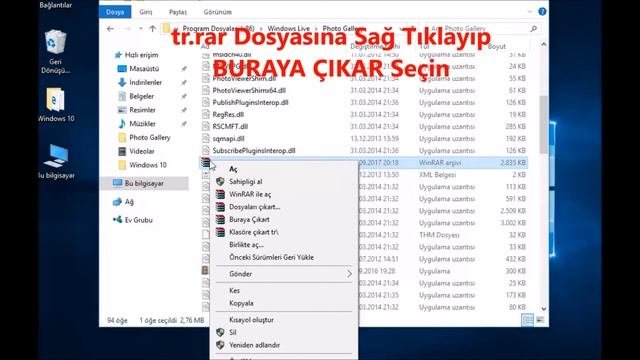This screenshot has height=360, width=640.
Task: Choose Kes in context menu
Action: click(x=234, y=291)
